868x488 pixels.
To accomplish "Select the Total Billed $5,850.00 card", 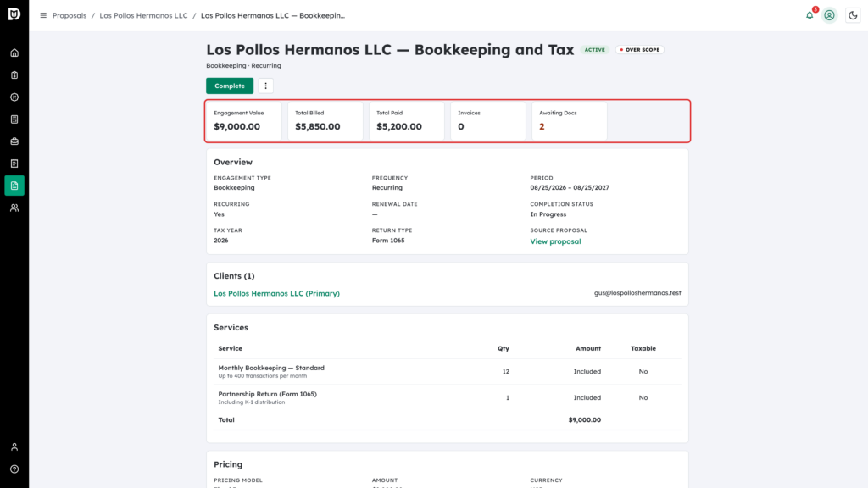I will (325, 120).
